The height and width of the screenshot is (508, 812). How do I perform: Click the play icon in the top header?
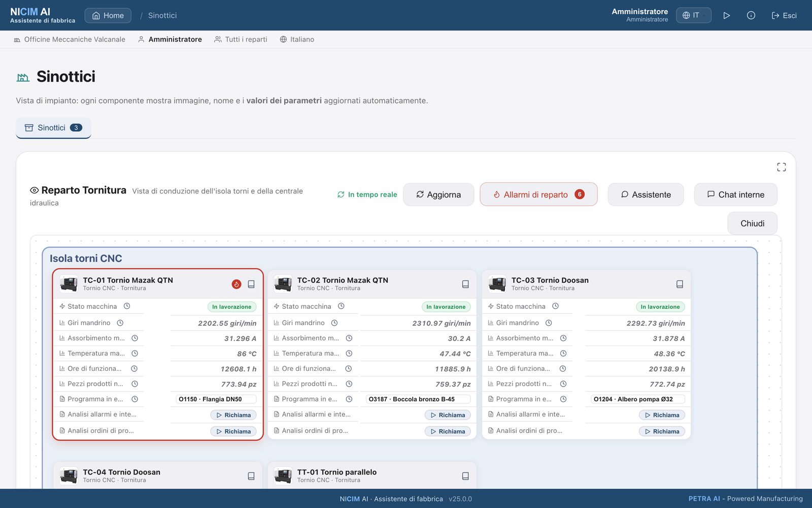tap(727, 15)
